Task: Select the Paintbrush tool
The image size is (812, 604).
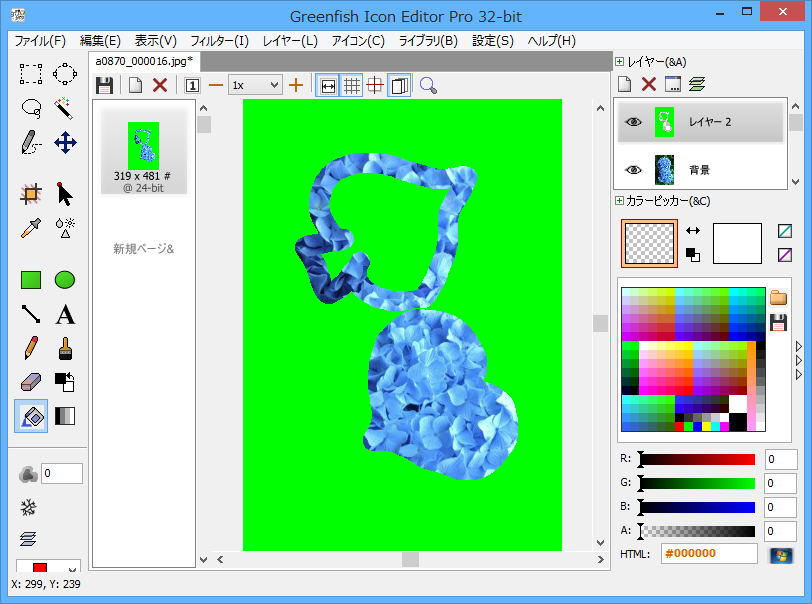Action: 65,348
